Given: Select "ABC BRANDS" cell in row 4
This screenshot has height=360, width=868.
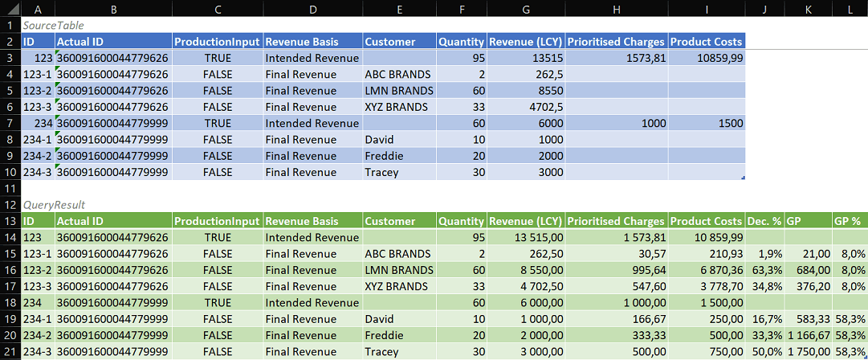Looking at the screenshot, I should pos(399,74).
